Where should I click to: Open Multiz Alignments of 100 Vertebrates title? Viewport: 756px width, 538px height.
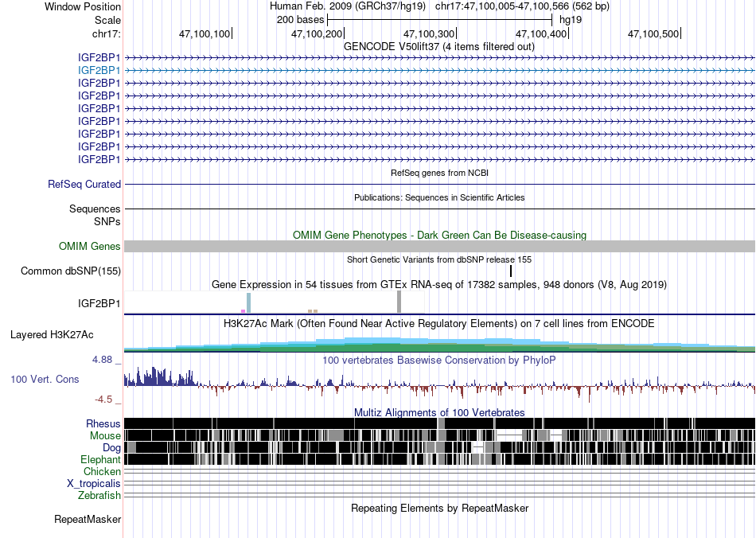coord(439,413)
